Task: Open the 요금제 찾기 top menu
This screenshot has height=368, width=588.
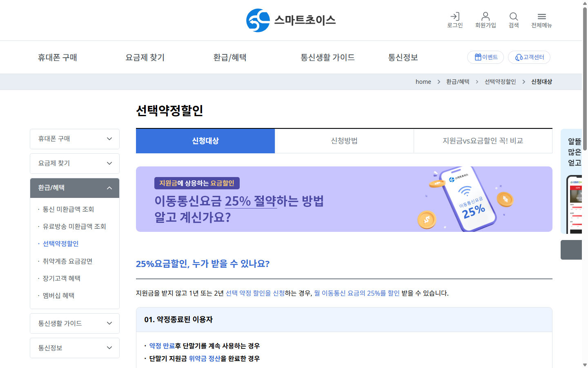Action: (145, 58)
